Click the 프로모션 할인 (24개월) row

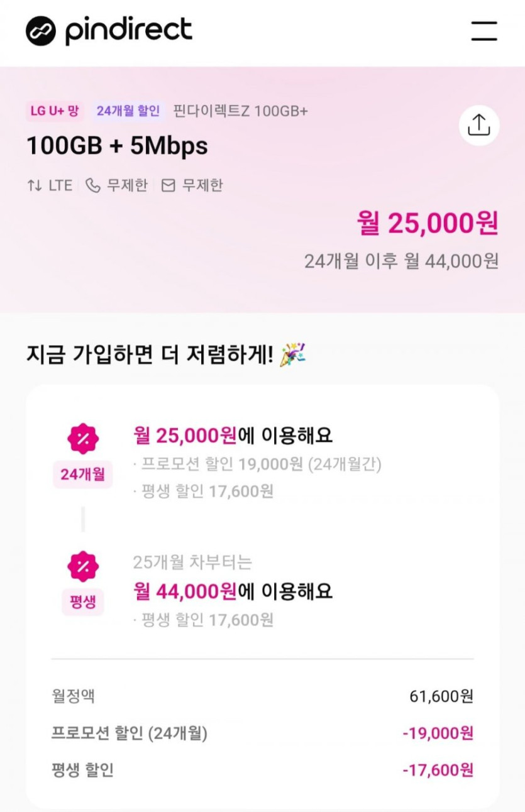point(262,733)
